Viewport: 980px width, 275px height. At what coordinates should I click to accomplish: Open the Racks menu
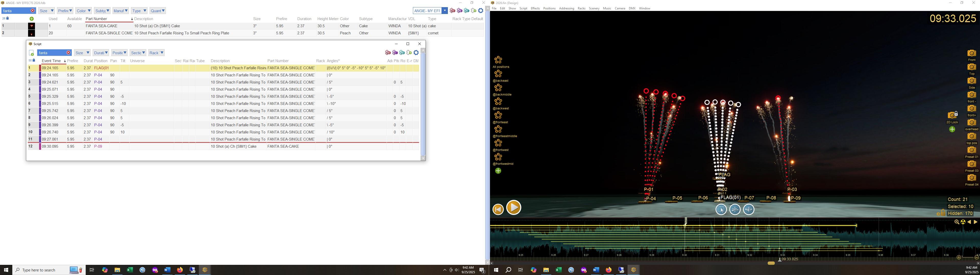[581, 8]
